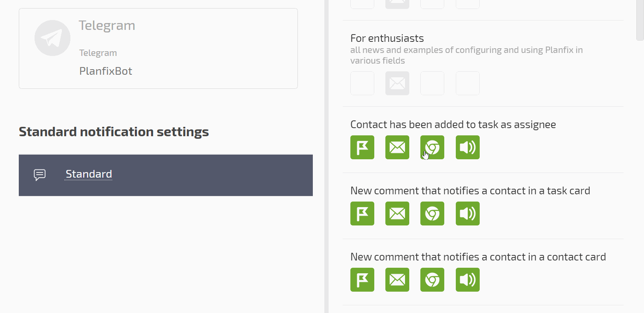Toggle Planfix flag notification for assignee added
The height and width of the screenshot is (313, 644).
pyautogui.click(x=362, y=147)
